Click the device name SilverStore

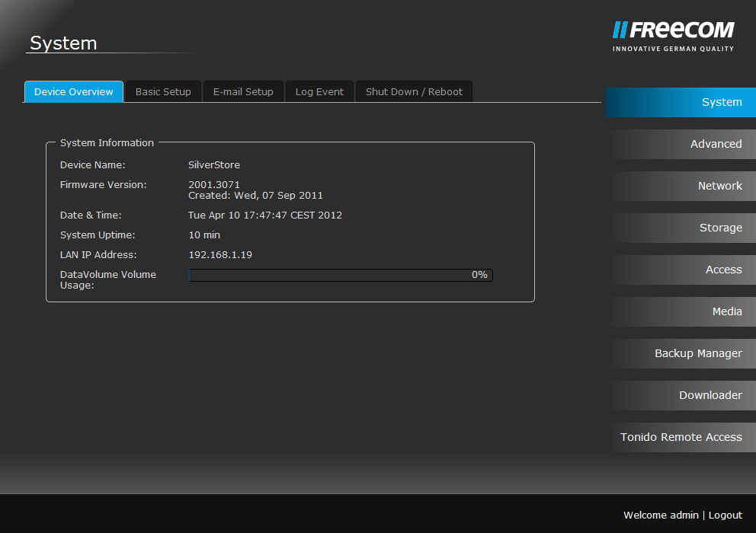coord(214,164)
